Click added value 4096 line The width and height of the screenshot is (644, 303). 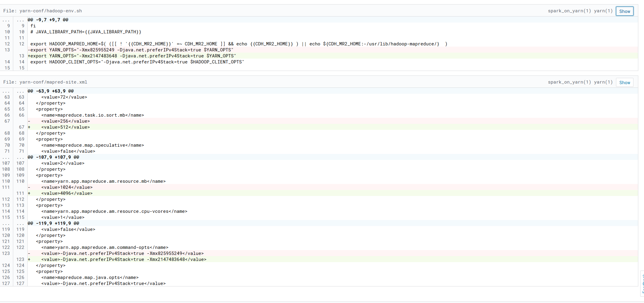[67, 193]
